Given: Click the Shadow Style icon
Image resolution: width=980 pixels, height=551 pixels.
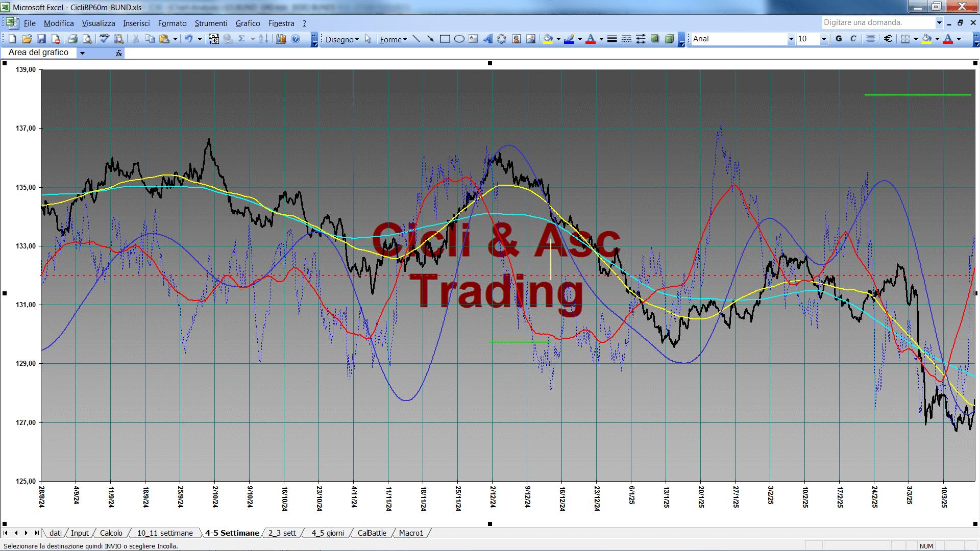Looking at the screenshot, I should [x=655, y=39].
